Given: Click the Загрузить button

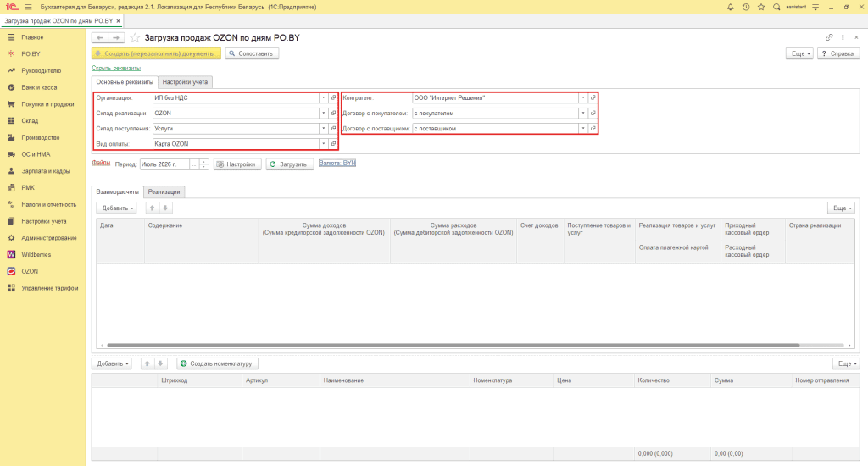Looking at the screenshot, I should point(290,164).
